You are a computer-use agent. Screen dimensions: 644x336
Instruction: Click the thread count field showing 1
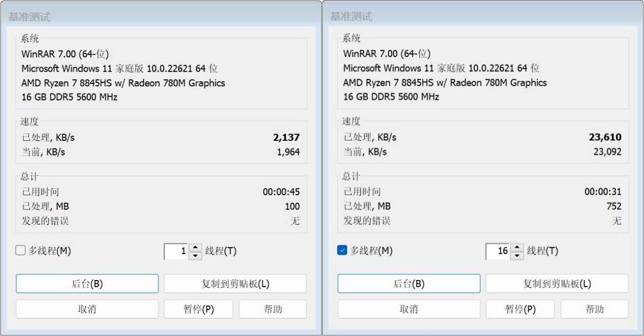176,251
